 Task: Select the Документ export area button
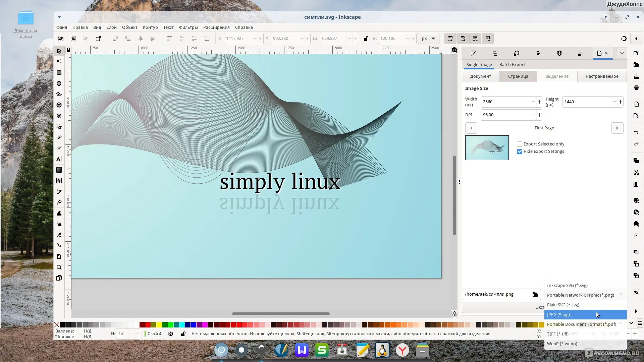click(x=480, y=76)
